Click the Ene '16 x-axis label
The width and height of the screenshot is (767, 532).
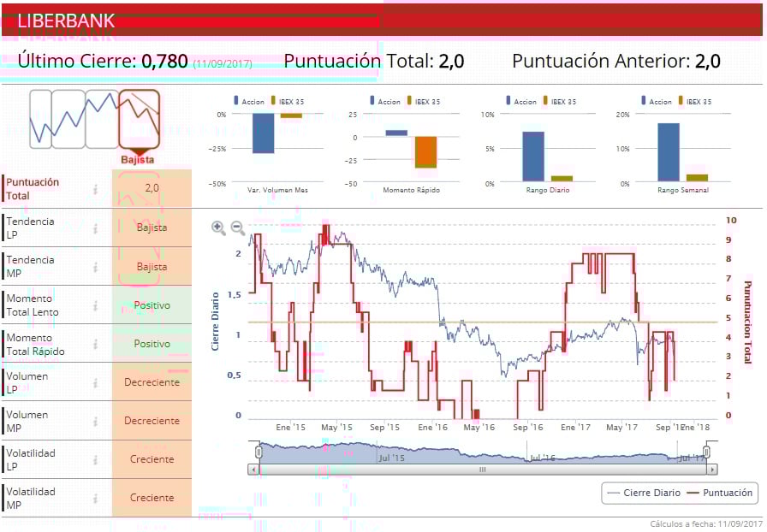click(x=433, y=428)
